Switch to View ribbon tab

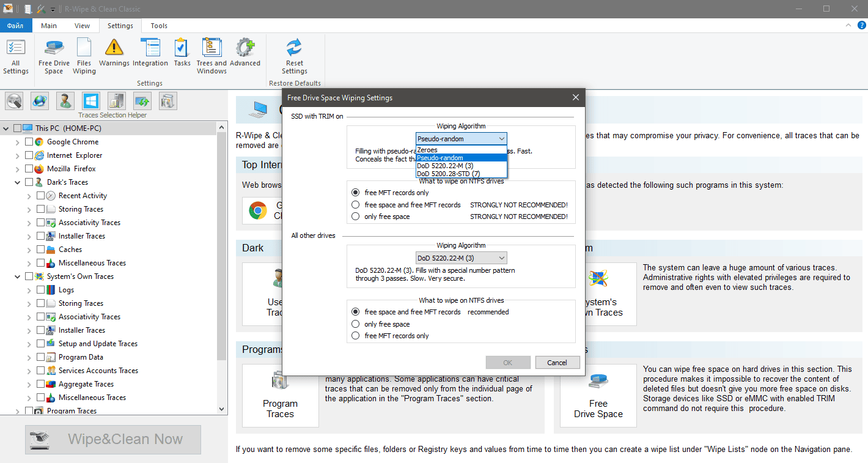(x=82, y=26)
